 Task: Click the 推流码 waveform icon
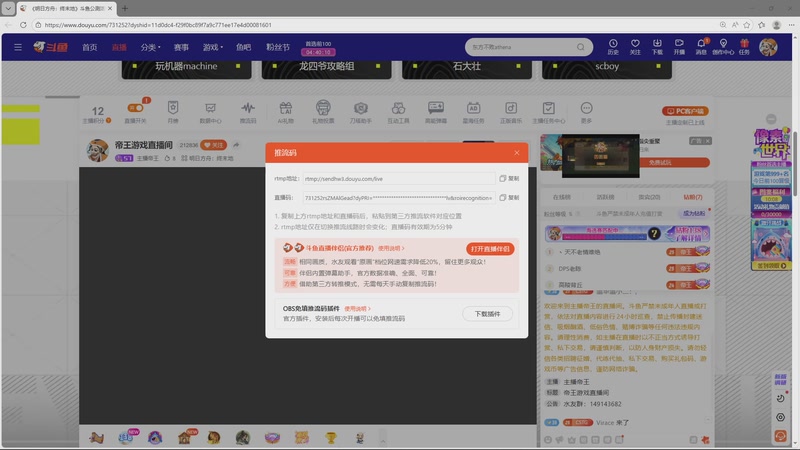coord(248,108)
